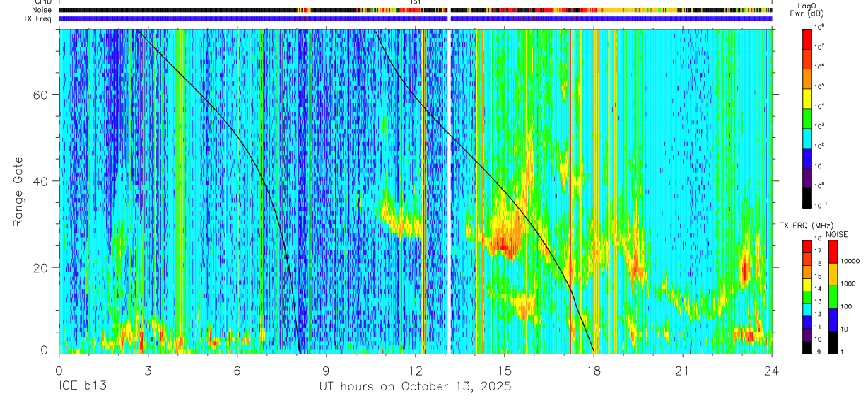
Task: Click the CPID value "151" above the plot
Action: coord(416,3)
